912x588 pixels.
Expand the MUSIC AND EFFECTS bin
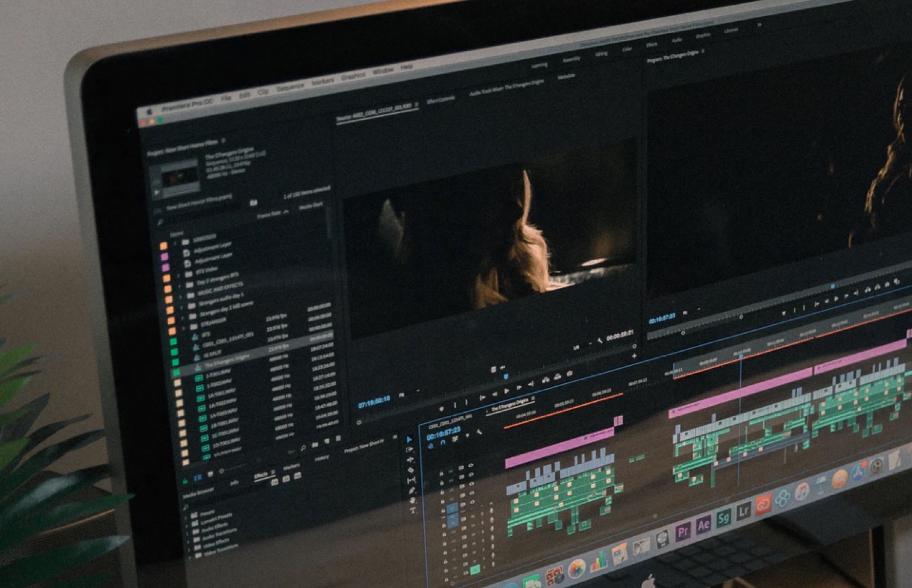[181, 297]
